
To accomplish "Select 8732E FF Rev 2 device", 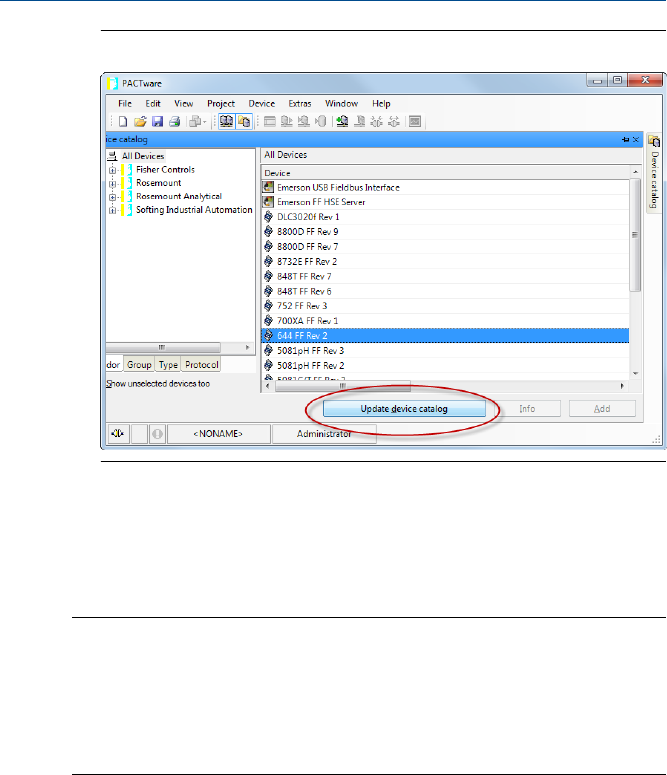I will click(445, 261).
